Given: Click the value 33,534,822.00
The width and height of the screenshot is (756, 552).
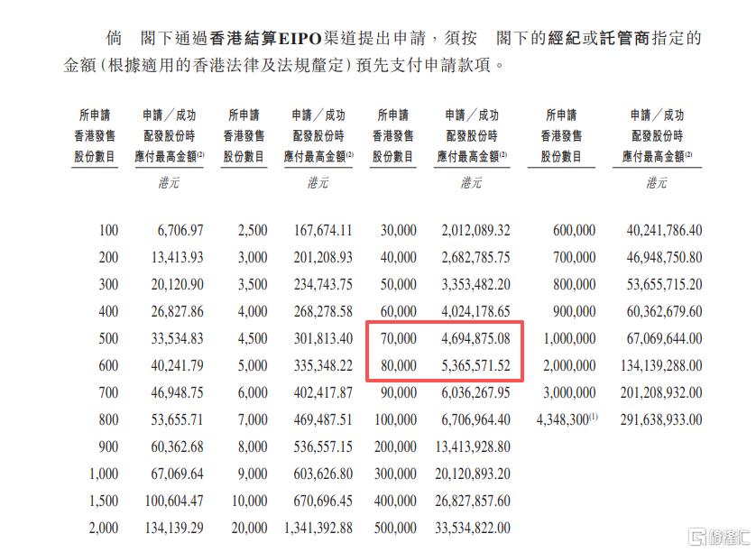Looking at the screenshot, I should pos(473,528).
